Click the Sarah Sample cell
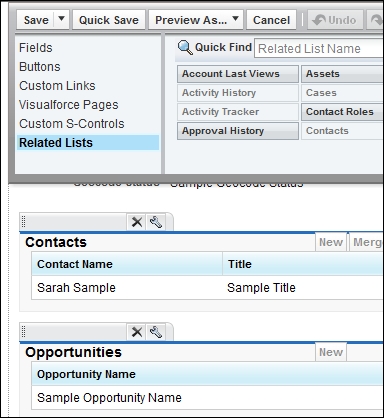Screen dimensions: 384x418 [76, 288]
